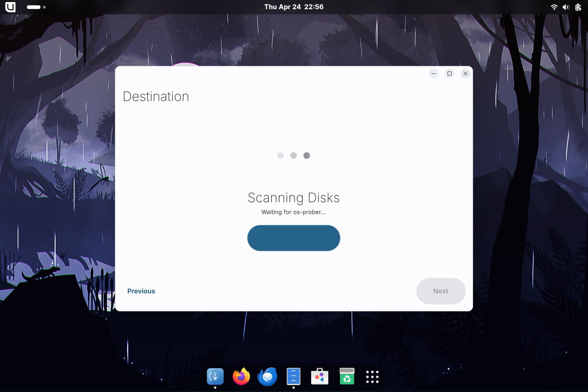Click the blue button under Scanning Disks

(x=294, y=238)
